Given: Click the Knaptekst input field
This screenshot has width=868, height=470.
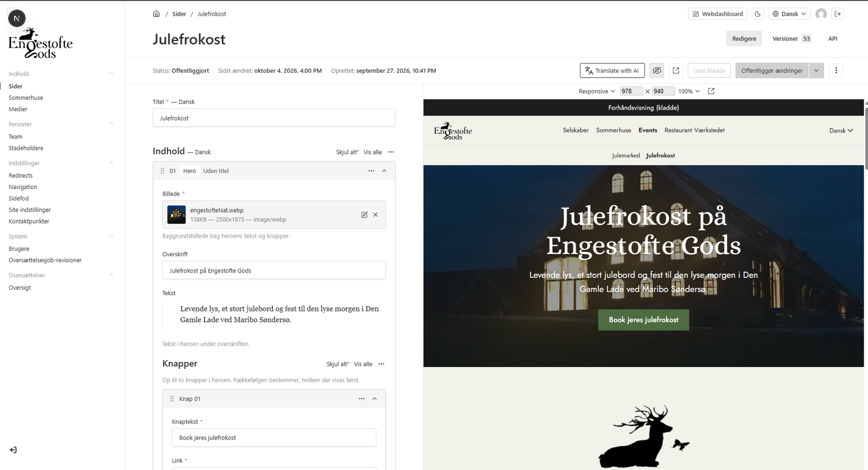Looking at the screenshot, I should (274, 438).
